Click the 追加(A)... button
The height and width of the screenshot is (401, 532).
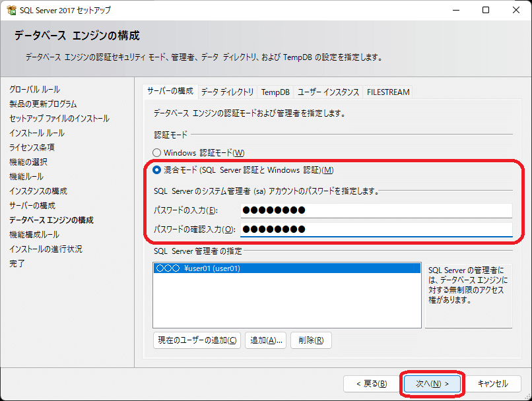[x=266, y=340]
